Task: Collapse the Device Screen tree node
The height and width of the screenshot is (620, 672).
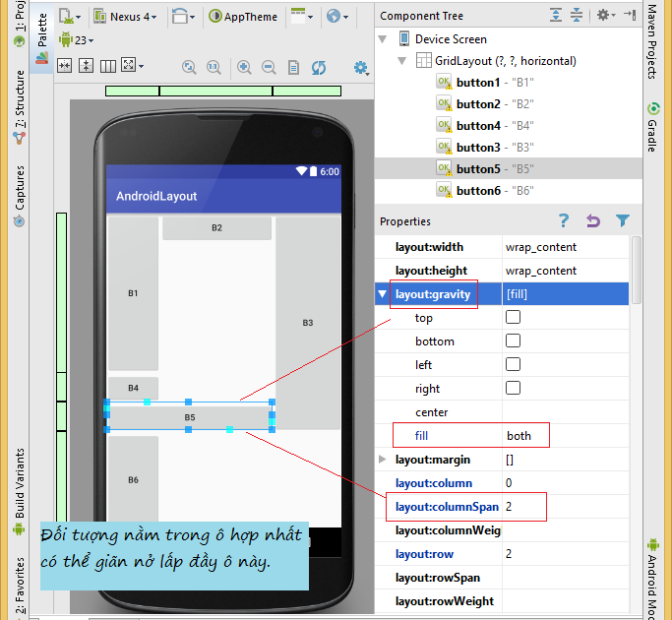Action: click(383, 39)
